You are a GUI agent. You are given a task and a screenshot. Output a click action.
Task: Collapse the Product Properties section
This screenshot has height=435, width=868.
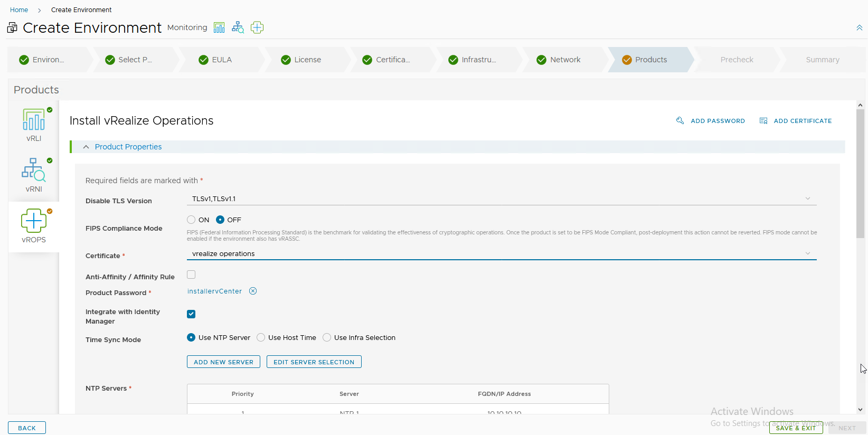tap(86, 147)
